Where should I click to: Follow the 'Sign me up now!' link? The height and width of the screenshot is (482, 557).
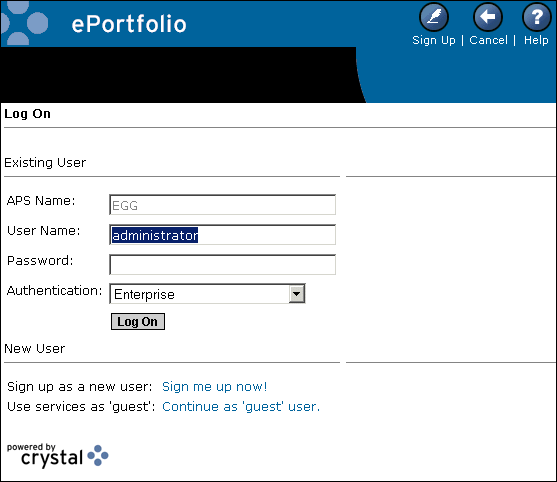pyautogui.click(x=215, y=386)
